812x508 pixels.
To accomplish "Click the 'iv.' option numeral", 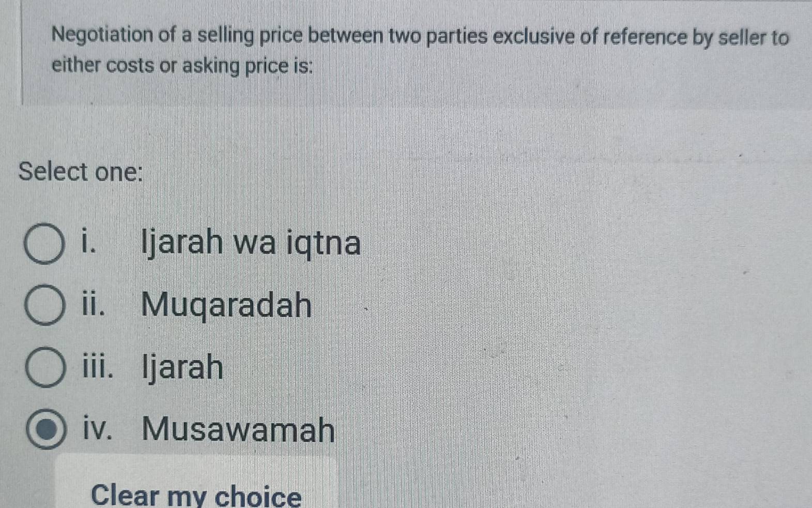I will [x=98, y=429].
